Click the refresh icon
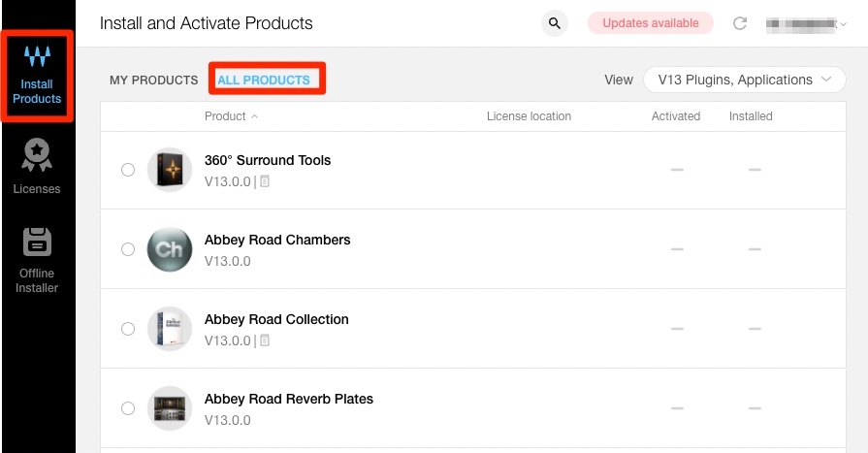The height and width of the screenshot is (453, 868). 740,23
